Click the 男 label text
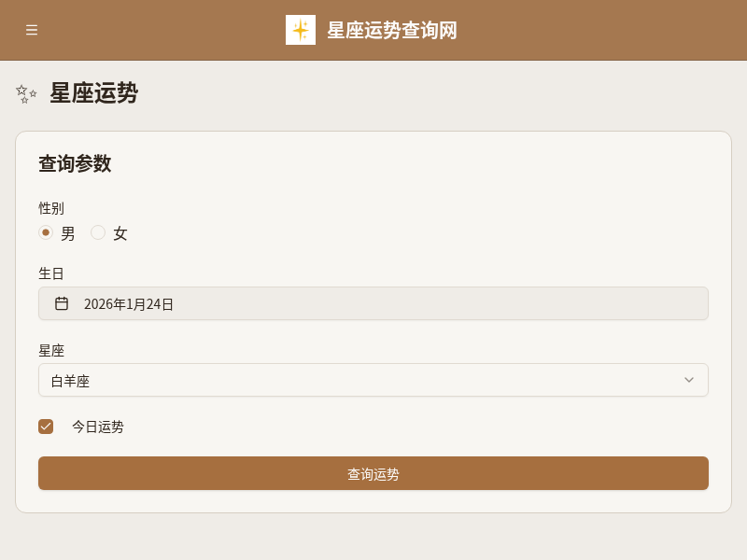747x560 pixels. click(x=68, y=233)
